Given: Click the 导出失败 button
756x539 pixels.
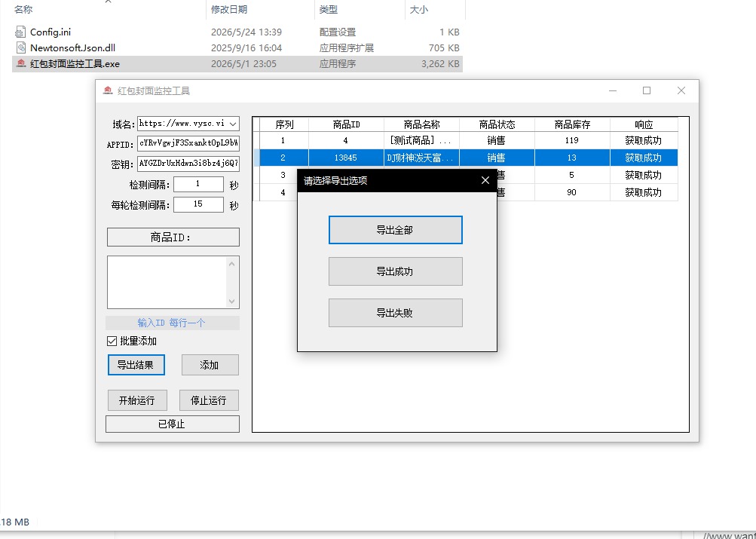Looking at the screenshot, I should pos(396,313).
